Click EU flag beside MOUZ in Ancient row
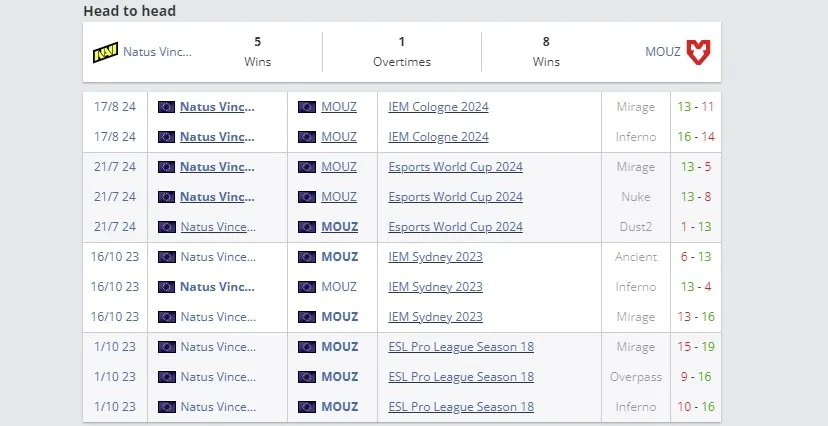The width and height of the screenshot is (828, 426). 307,257
